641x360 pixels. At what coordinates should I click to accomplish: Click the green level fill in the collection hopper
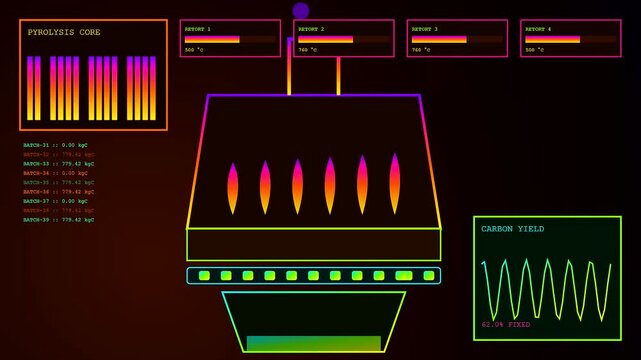[314, 343]
